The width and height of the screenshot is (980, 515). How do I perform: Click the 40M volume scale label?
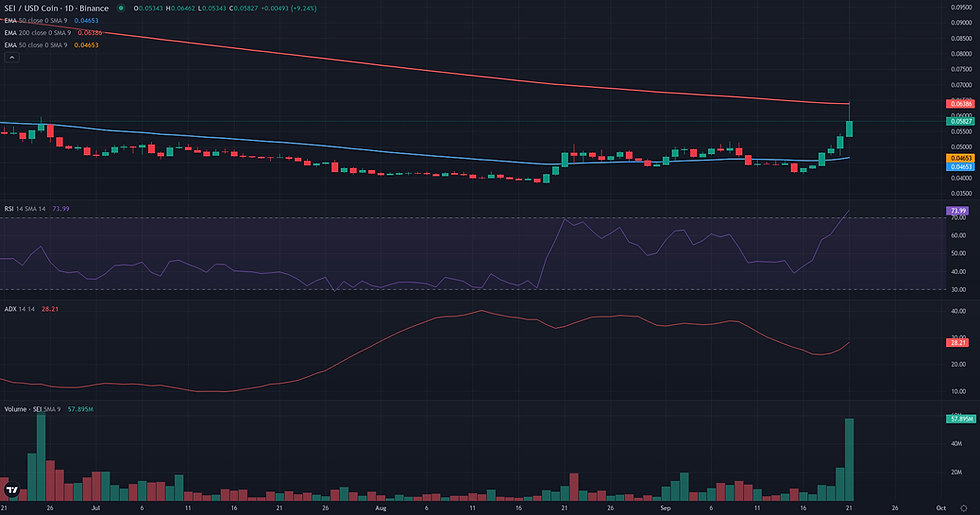tap(956, 444)
